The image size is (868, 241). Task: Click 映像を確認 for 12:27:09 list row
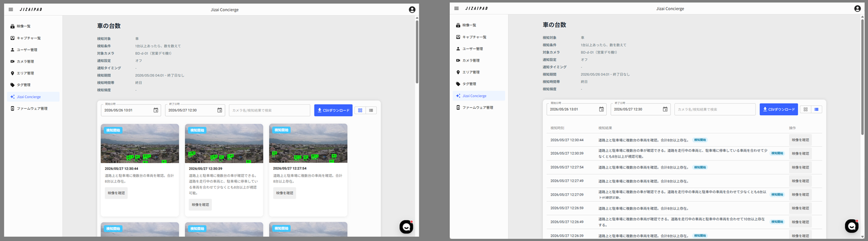[800, 195]
